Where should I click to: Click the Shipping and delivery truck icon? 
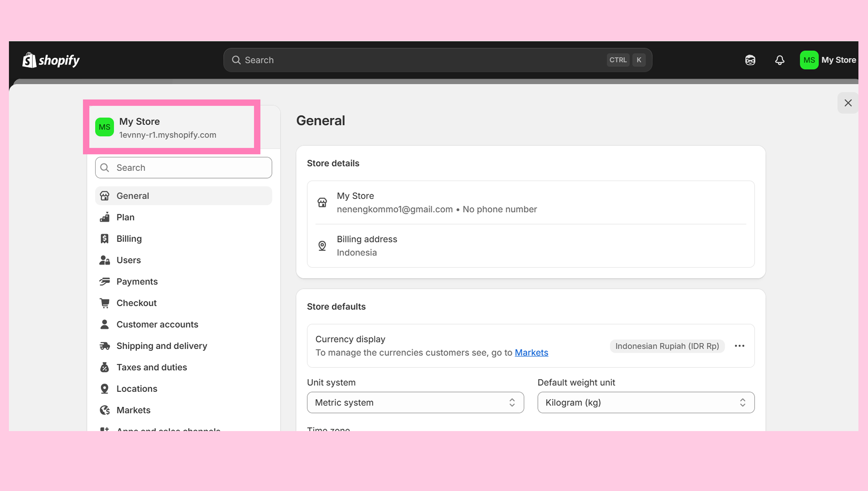105,346
